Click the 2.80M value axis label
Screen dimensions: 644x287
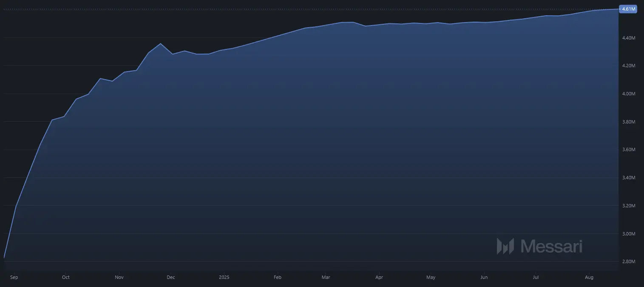pos(628,261)
